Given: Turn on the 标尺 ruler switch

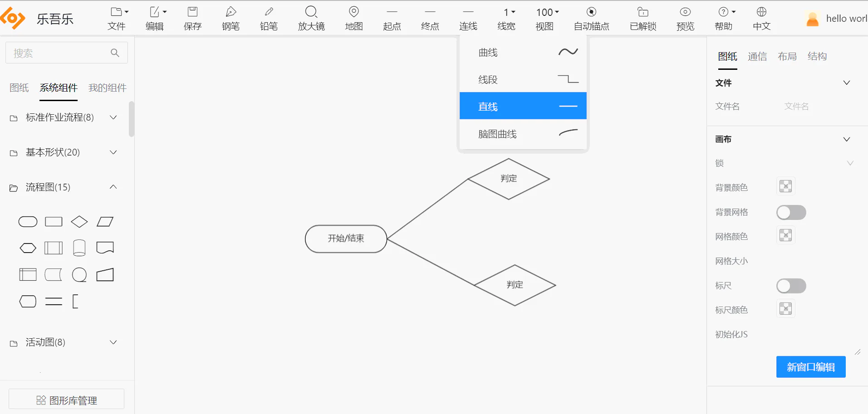Looking at the screenshot, I should pos(791,286).
